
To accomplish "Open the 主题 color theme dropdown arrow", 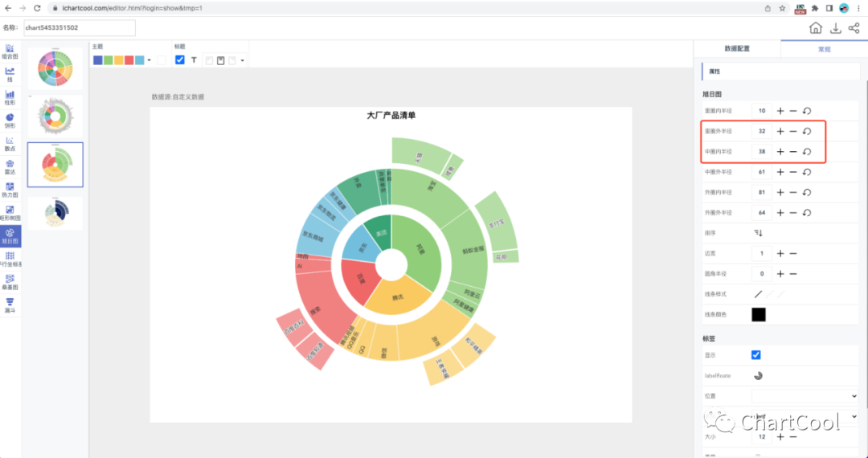I will [149, 60].
